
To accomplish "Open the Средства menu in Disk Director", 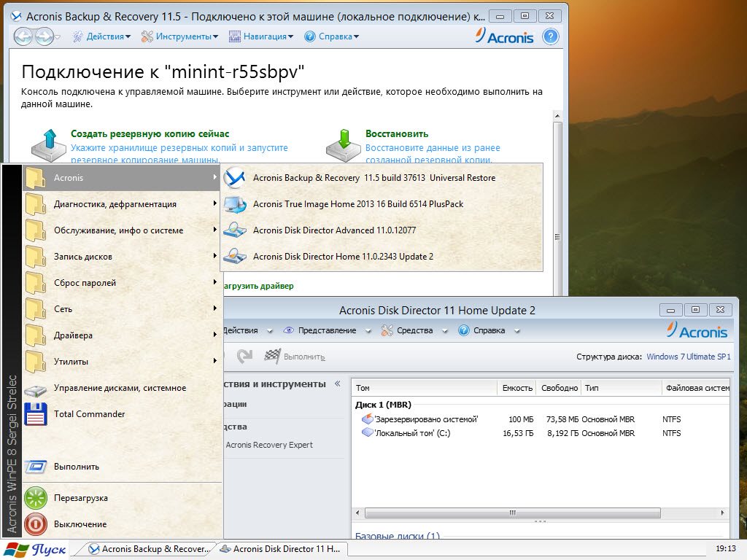I will [415, 330].
